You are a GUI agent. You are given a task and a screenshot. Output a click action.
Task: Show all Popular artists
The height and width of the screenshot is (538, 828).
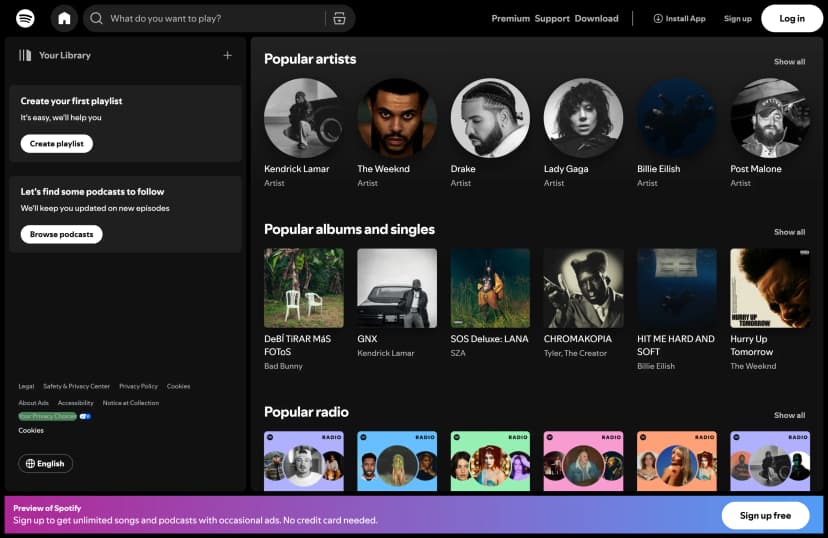pyautogui.click(x=789, y=62)
